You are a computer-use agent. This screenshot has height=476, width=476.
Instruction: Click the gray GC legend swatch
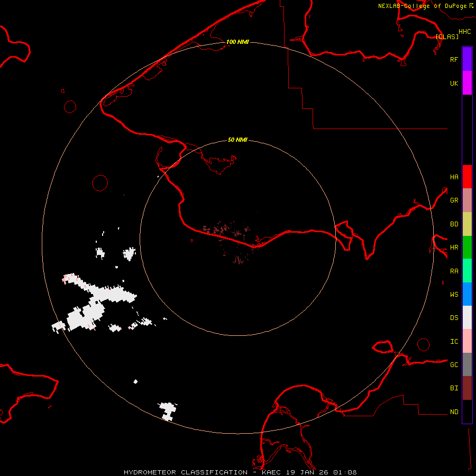pyautogui.click(x=467, y=364)
